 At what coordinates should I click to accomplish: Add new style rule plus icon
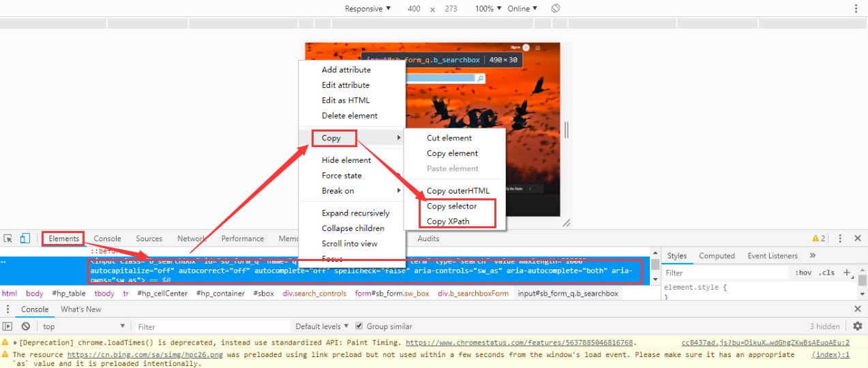846,273
